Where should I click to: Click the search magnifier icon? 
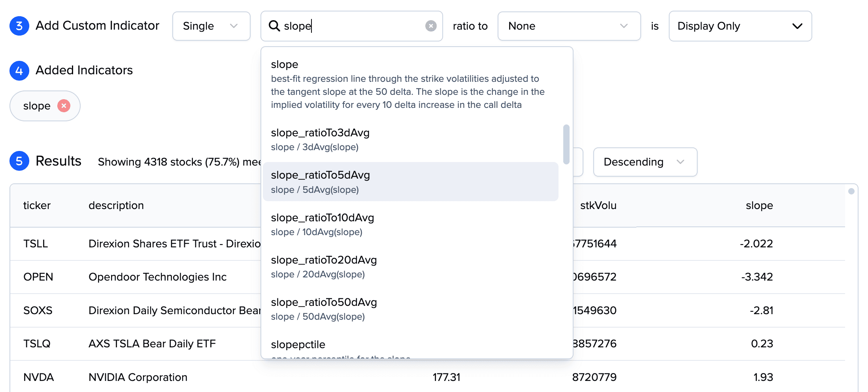click(x=274, y=26)
